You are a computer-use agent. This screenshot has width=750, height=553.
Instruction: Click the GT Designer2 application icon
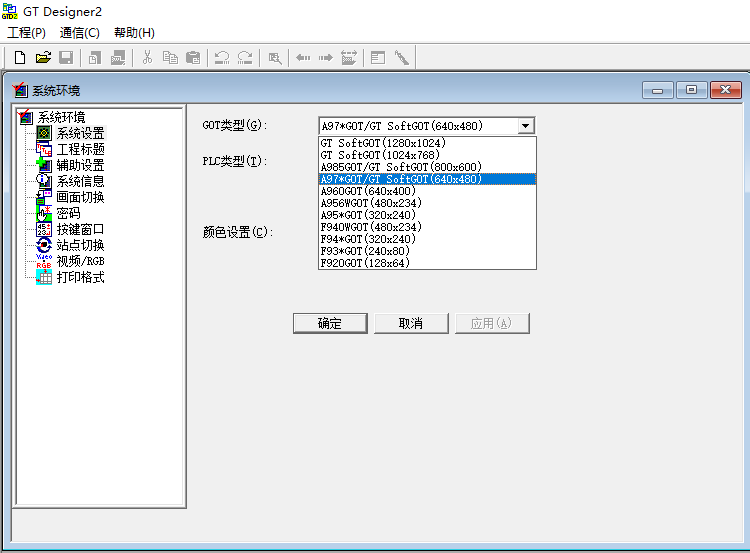pos(10,11)
